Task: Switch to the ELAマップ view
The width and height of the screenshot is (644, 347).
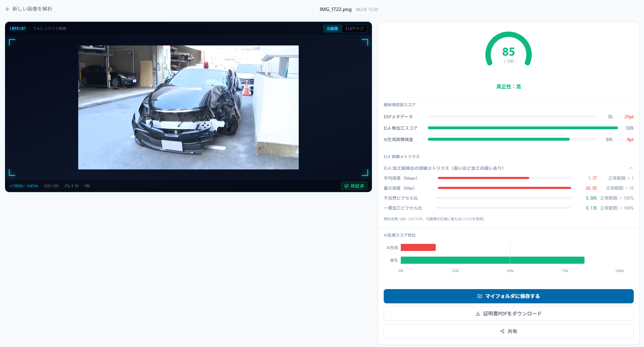Action: [x=355, y=28]
